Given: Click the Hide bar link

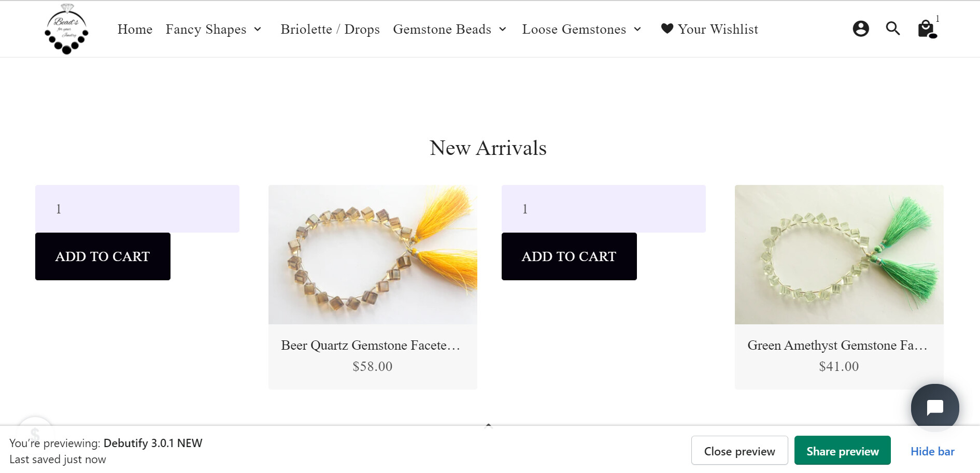Looking at the screenshot, I should pos(932,451).
